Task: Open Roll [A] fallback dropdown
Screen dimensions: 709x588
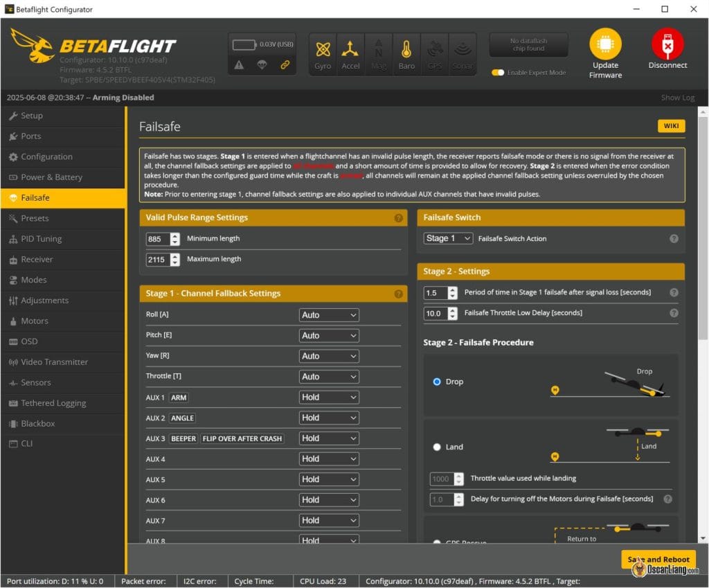Action: (x=329, y=315)
